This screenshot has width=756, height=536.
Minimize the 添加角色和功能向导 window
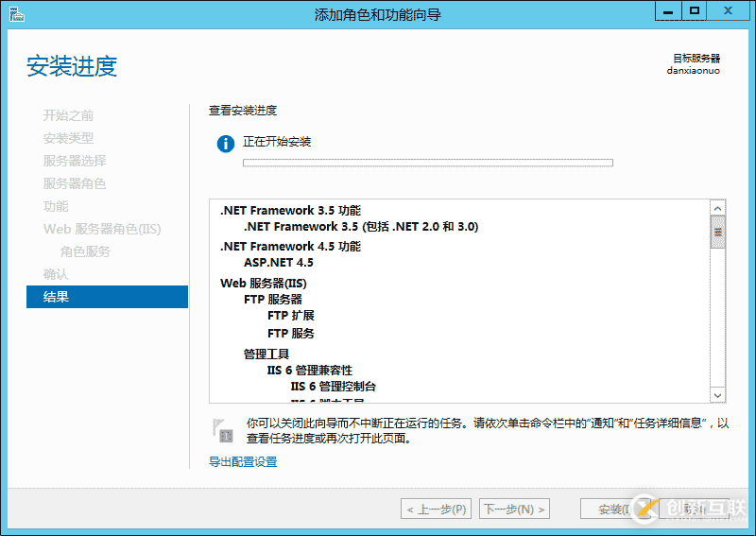[668, 11]
